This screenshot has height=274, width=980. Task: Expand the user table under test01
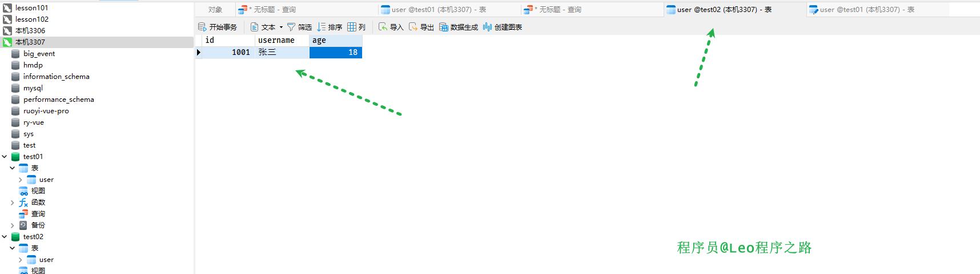click(21, 180)
